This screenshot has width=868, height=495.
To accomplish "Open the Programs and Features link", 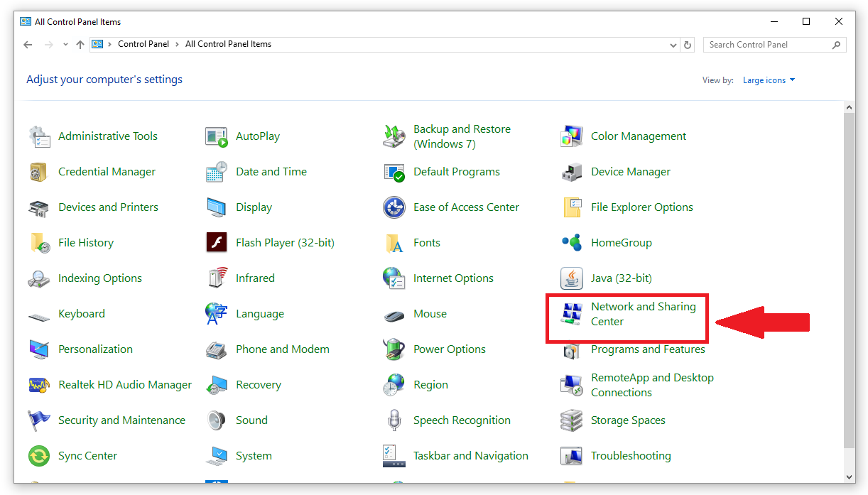I will pyautogui.click(x=648, y=349).
